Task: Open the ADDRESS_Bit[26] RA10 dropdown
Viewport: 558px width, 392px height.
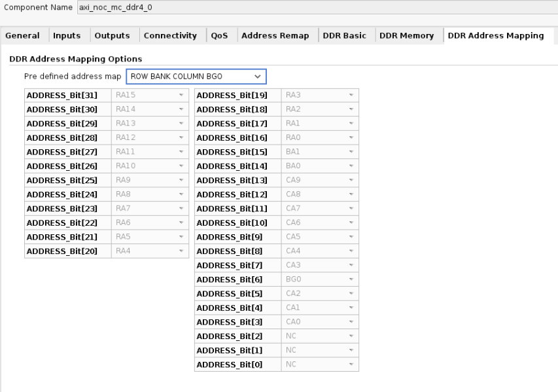Action: point(150,166)
